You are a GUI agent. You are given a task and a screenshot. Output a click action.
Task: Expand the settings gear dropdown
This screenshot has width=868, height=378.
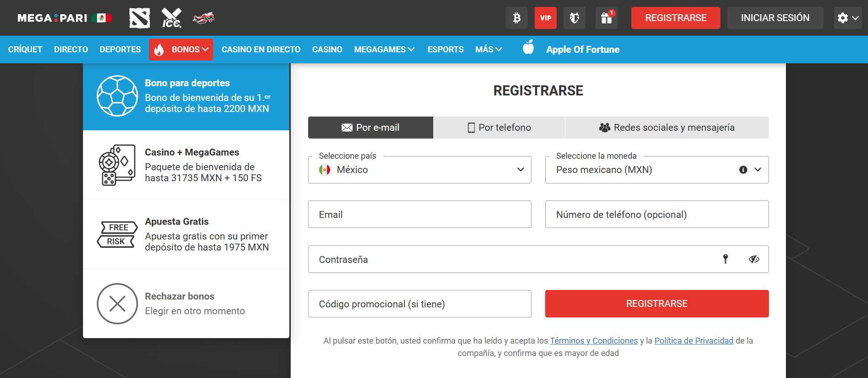(848, 18)
